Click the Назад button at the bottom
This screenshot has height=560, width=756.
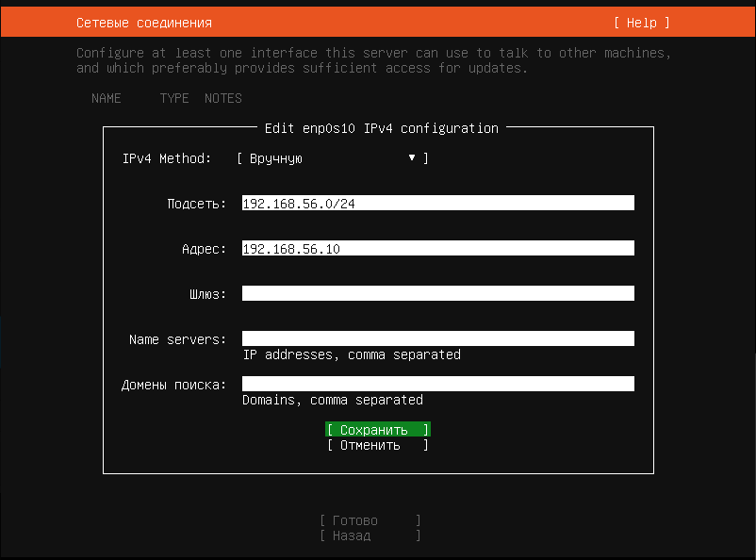370,535
